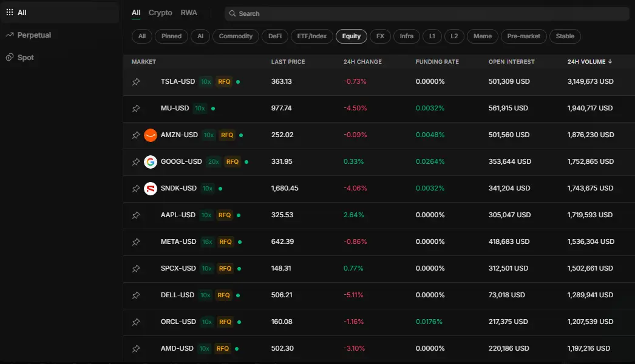Select the Pre-market filter chip
Screen dimensions: 635x364
point(524,36)
